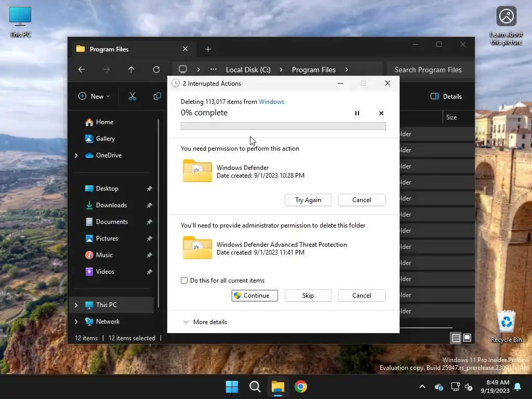
Task: Open This PC desktop icon
Action: (20, 22)
